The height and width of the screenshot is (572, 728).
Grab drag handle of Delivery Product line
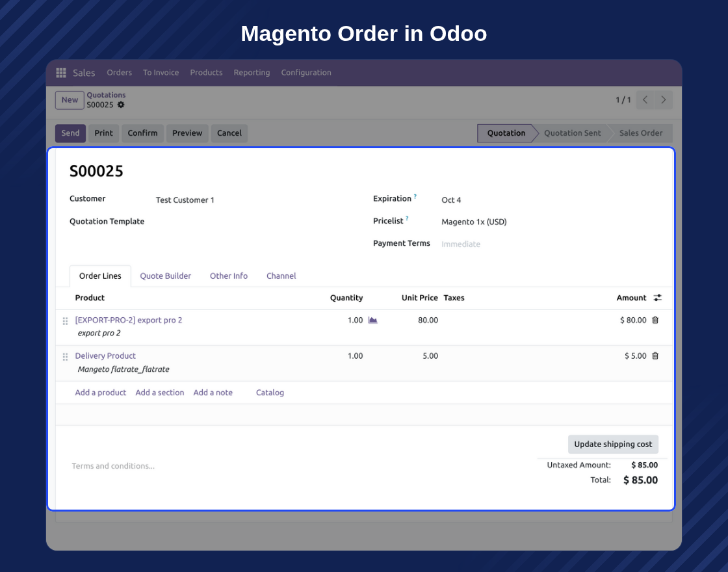point(66,357)
